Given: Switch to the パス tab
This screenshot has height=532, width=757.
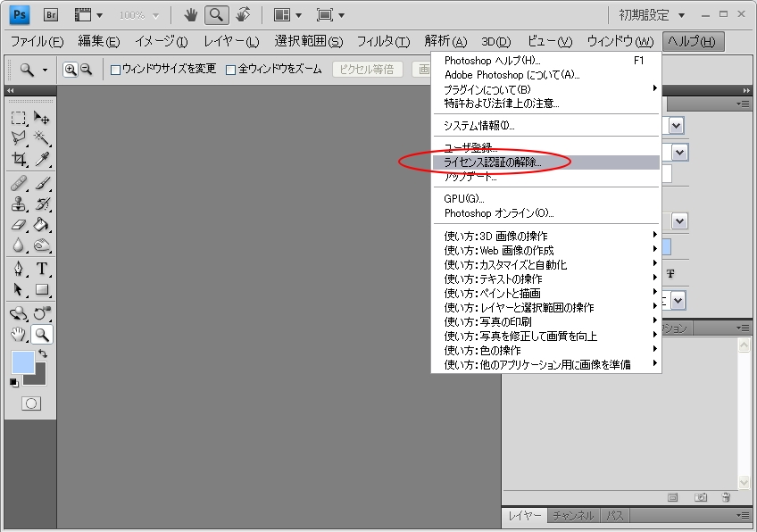Looking at the screenshot, I should point(614,516).
